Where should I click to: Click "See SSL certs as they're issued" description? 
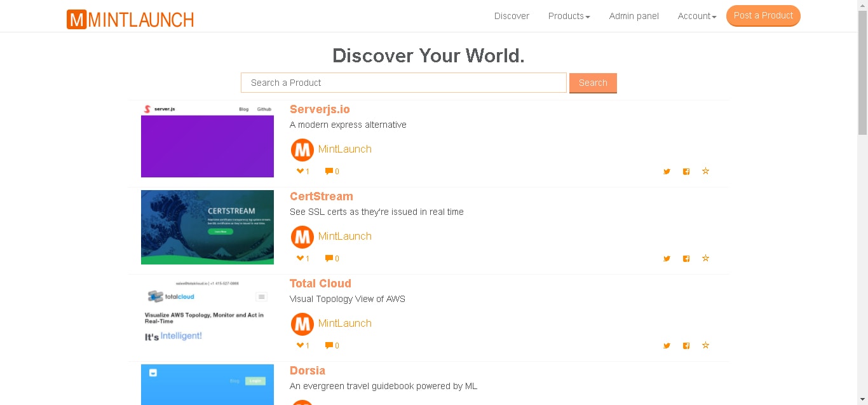point(377,212)
